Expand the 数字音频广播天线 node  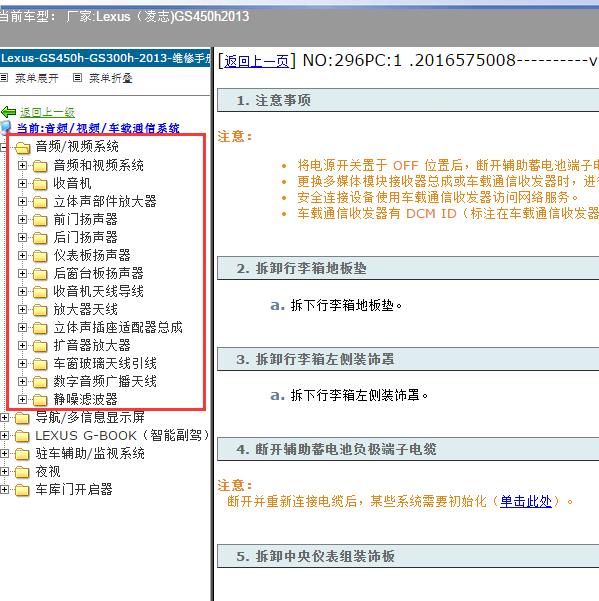pyautogui.click(x=22, y=381)
